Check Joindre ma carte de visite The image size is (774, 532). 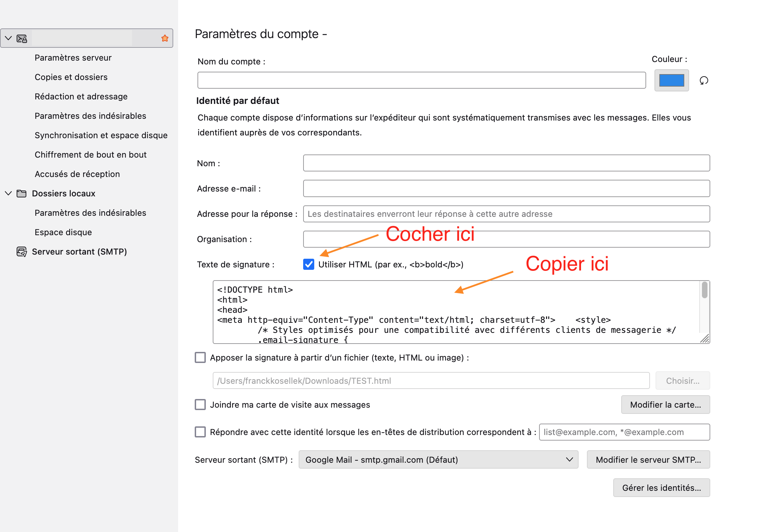tap(200, 405)
